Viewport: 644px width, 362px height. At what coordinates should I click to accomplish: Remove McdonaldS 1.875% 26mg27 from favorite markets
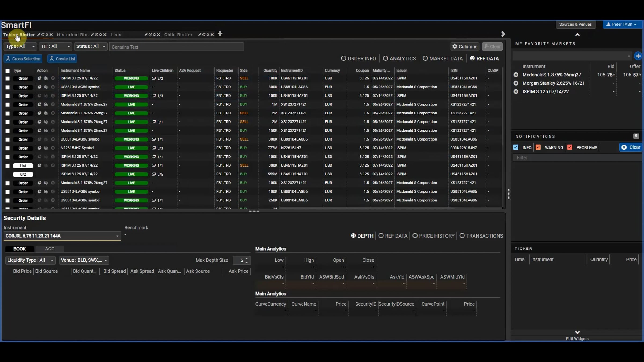coord(516,75)
